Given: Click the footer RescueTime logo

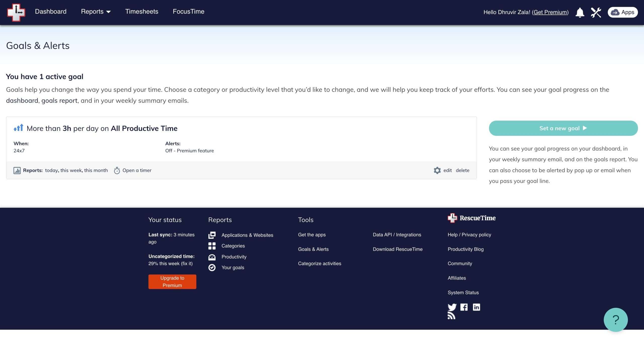Looking at the screenshot, I should coord(471,218).
